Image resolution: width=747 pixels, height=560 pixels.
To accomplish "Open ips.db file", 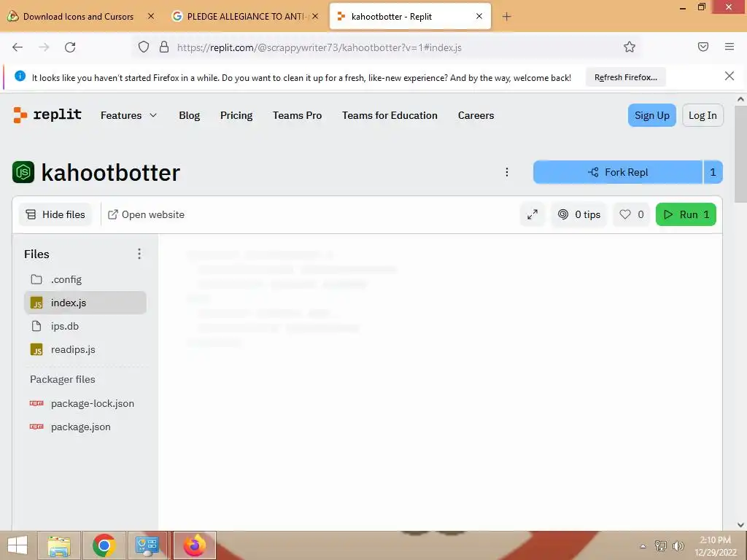I will [x=85, y=326].
